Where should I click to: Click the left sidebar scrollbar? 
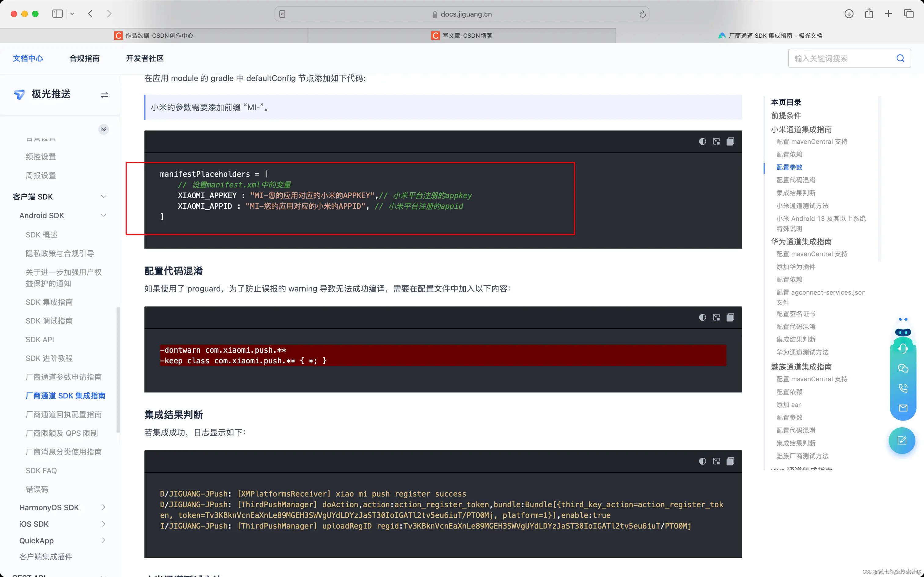pos(118,369)
